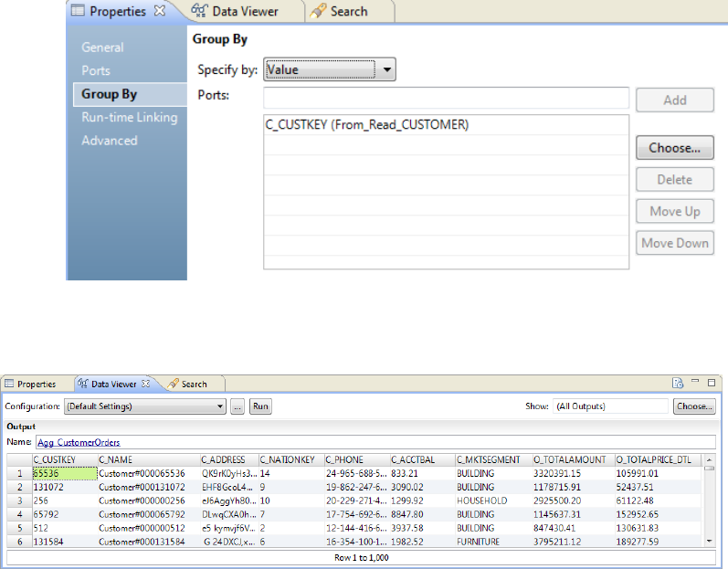Click the Choose... button beside ports list

[x=675, y=148]
